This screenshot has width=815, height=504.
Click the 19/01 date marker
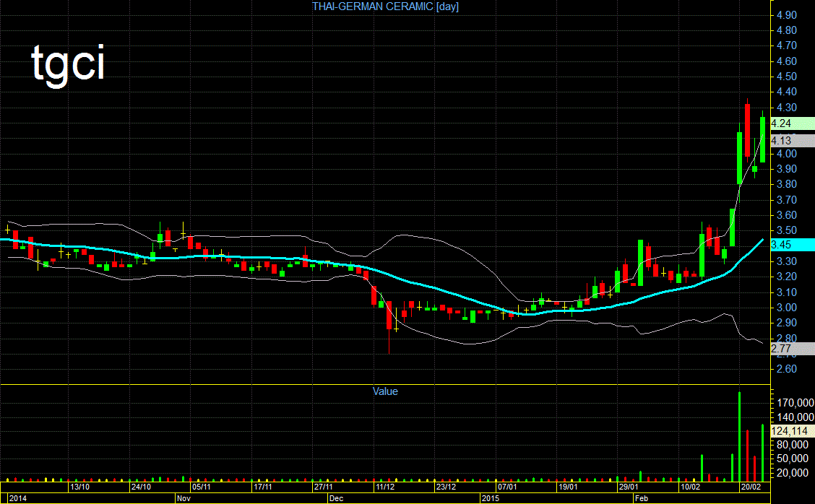click(x=568, y=487)
